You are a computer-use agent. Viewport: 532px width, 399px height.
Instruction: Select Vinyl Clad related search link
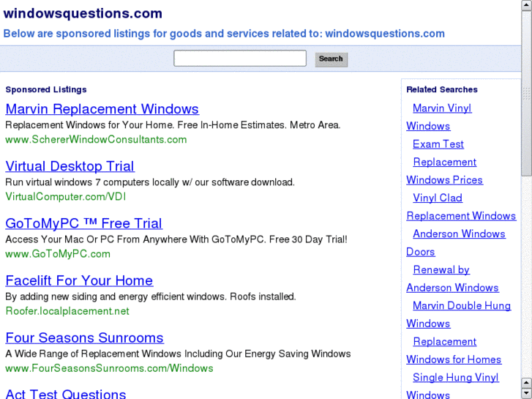pyautogui.click(x=438, y=198)
